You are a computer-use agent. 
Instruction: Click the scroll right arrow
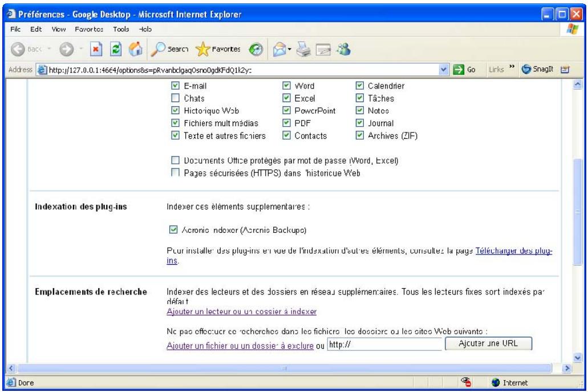[x=567, y=368]
